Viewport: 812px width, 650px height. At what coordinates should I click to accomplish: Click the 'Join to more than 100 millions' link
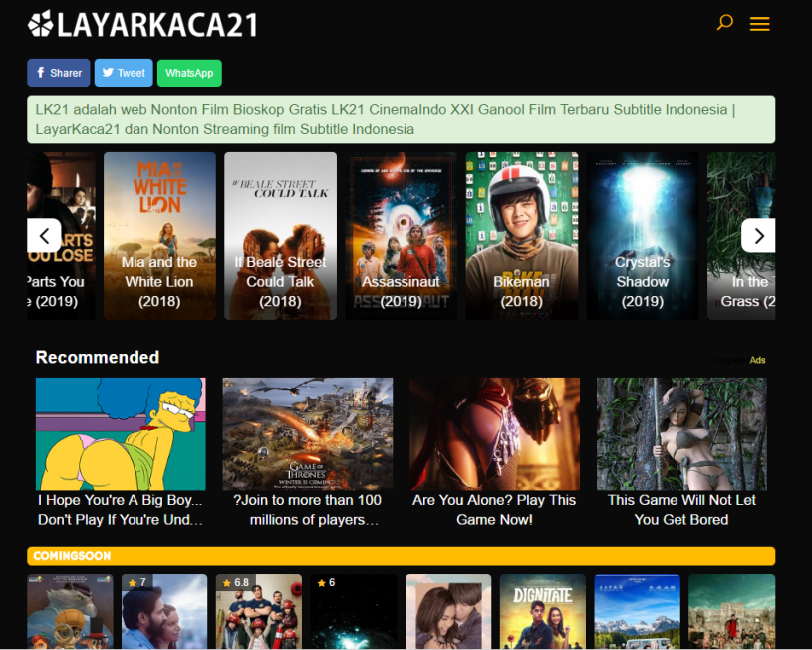point(307,509)
